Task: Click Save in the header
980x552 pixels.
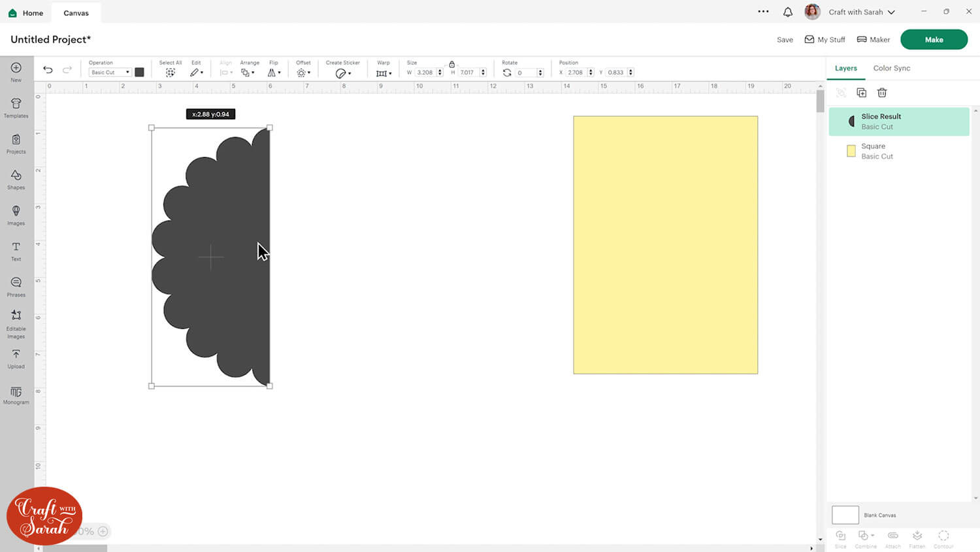Action: [x=785, y=40]
